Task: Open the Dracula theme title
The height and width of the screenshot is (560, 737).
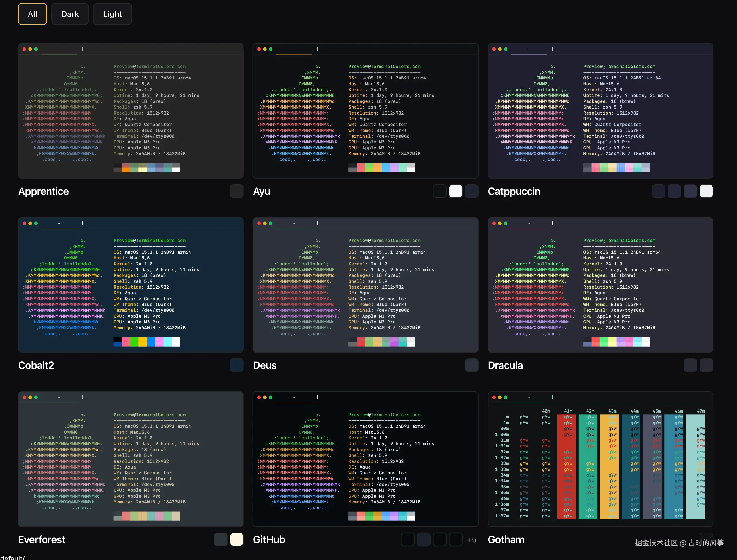Action: coord(505,365)
